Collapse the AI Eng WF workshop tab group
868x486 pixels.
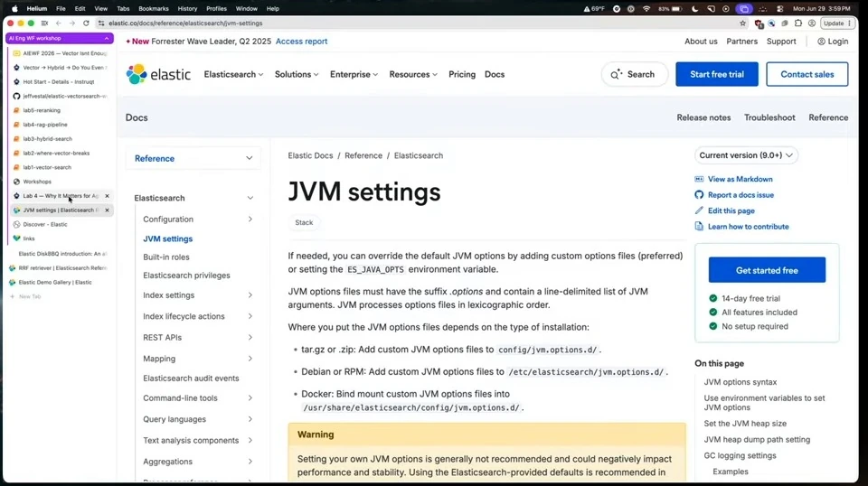pos(107,38)
